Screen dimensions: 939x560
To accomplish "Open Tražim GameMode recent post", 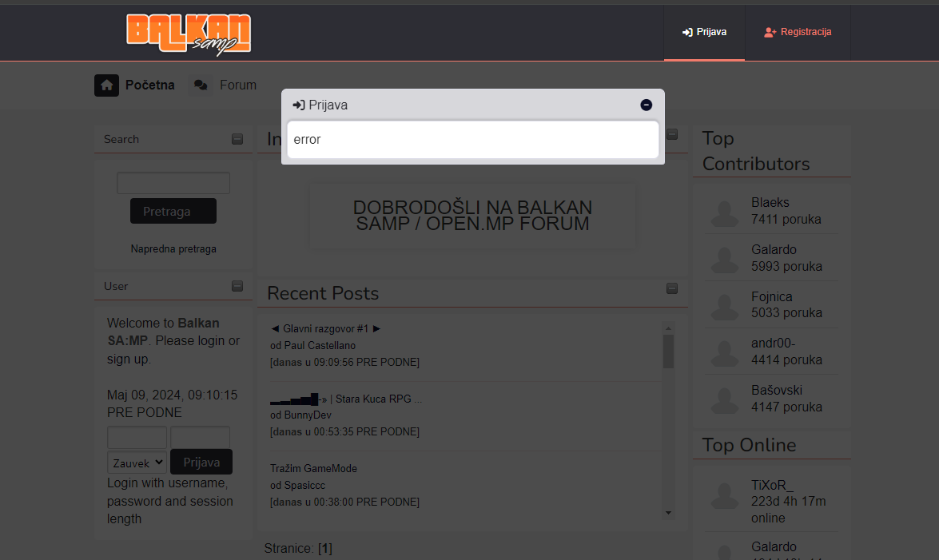I will click(313, 468).
